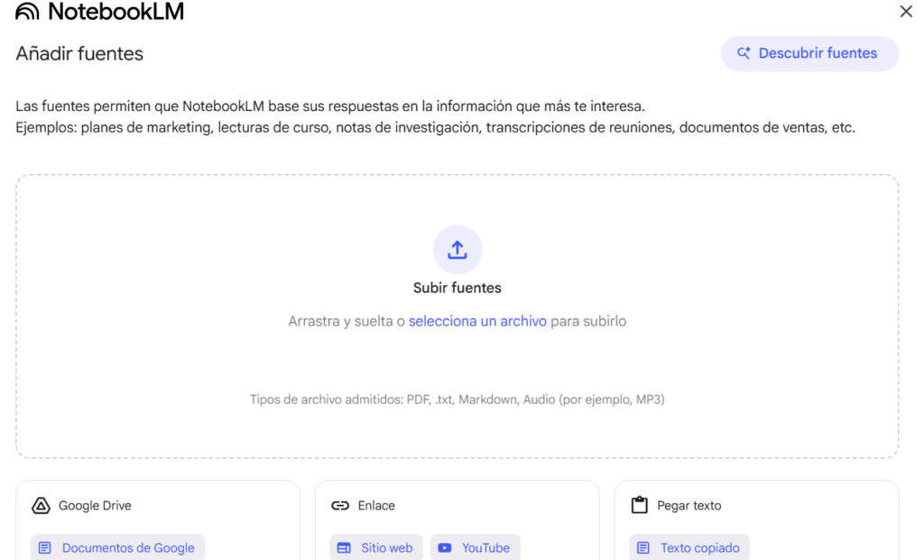Click the 'Ejemplos: planes de marketing' line

pos(436,128)
